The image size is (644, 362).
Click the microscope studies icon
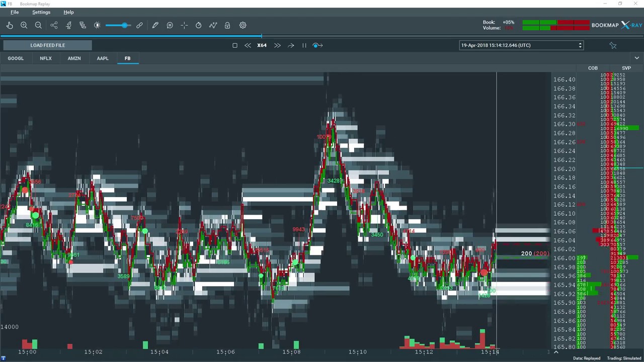pos(68,25)
